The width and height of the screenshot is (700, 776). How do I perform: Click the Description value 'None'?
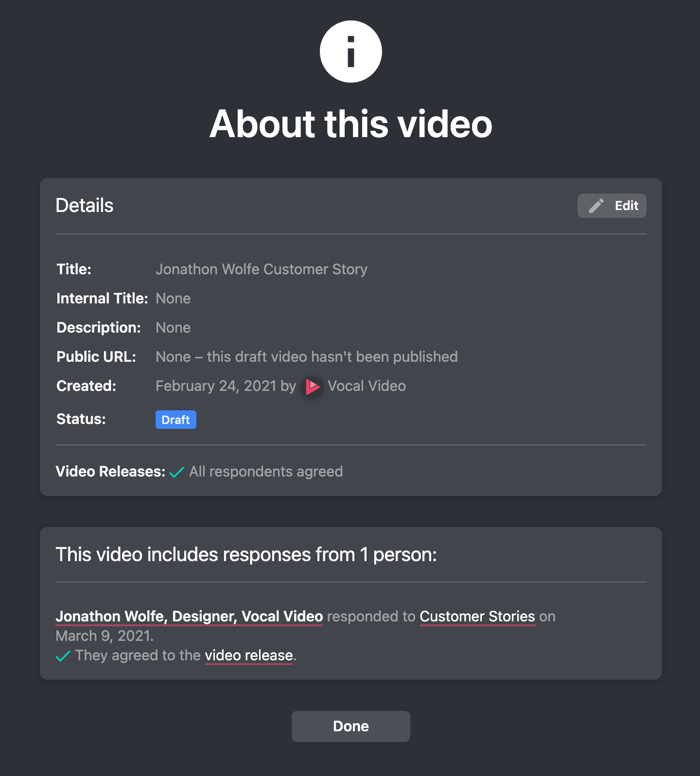(173, 328)
